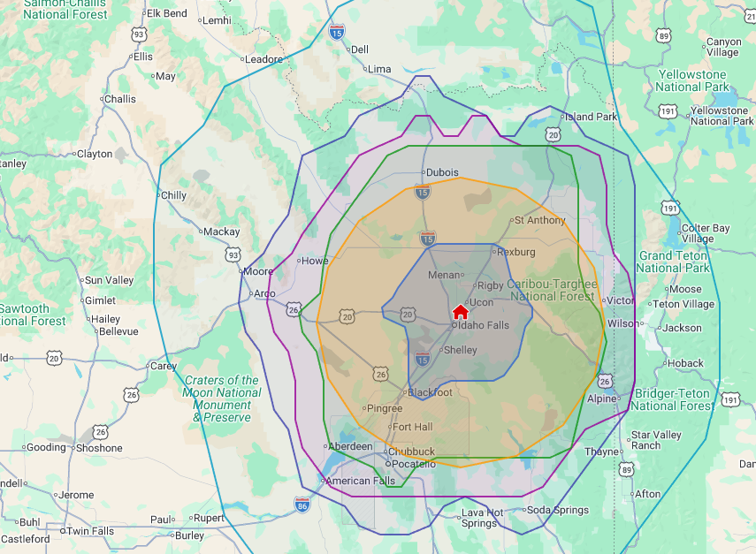Image resolution: width=756 pixels, height=554 pixels.
Task: Click the green Yellowstone National Park label
Action: 692,80
